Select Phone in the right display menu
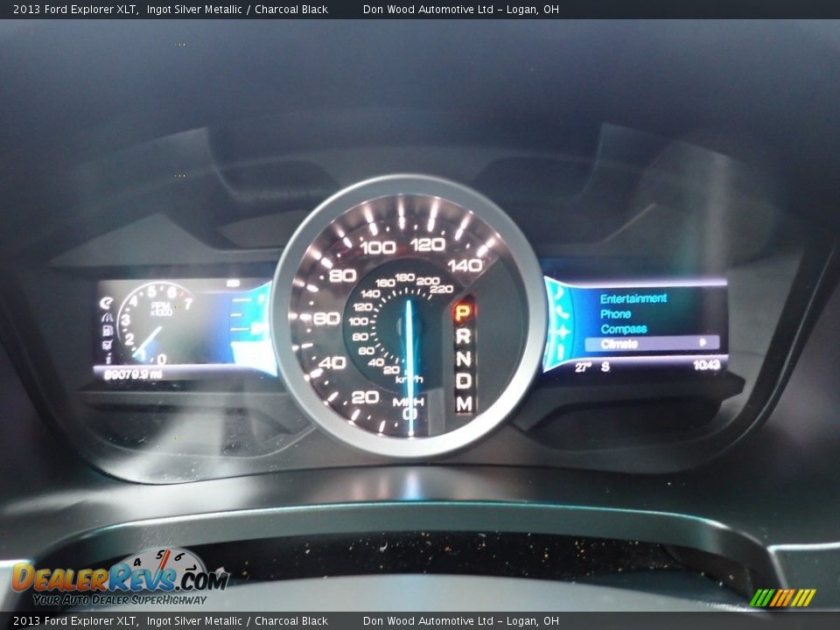This screenshot has width=840, height=630. 615,314
